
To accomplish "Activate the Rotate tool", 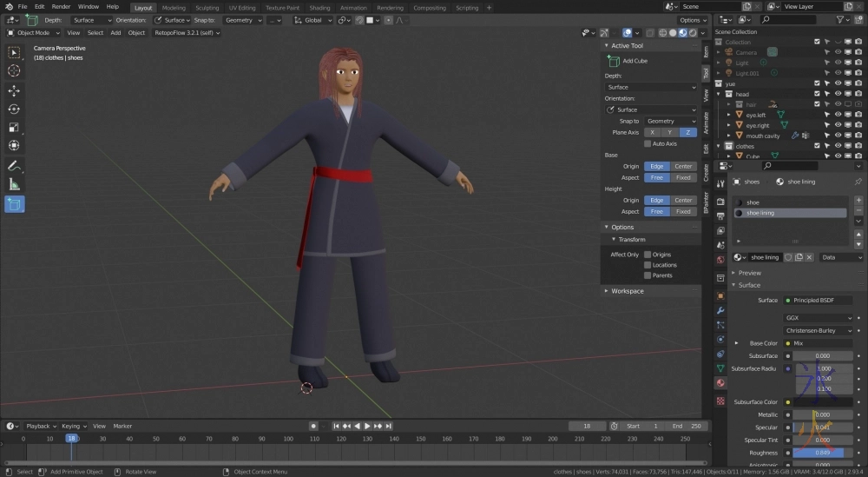I will pyautogui.click(x=14, y=109).
